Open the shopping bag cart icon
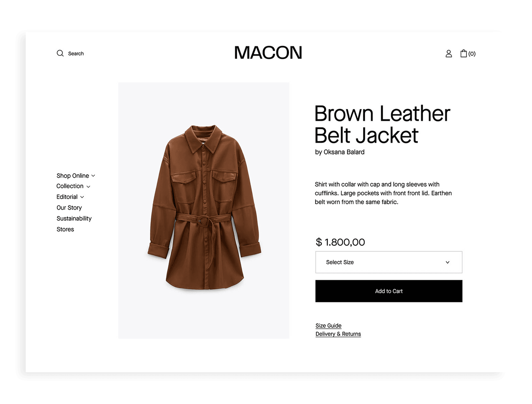This screenshot has height=404, width=532. (464, 53)
